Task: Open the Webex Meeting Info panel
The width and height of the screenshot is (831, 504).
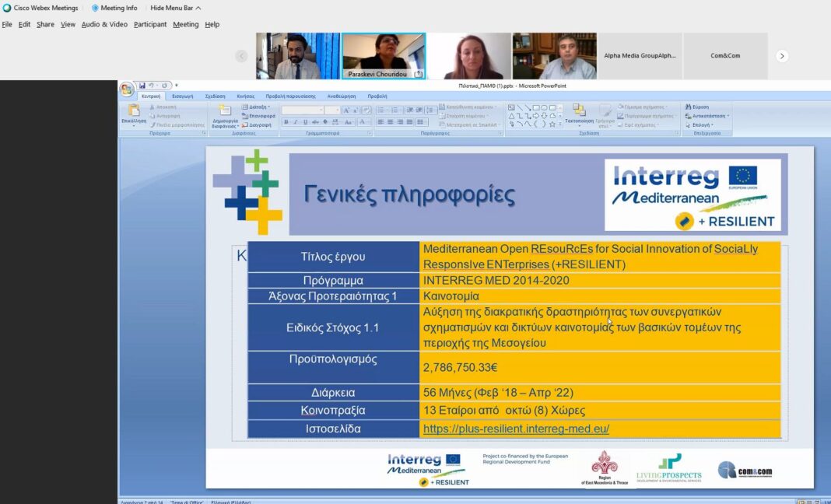Action: (x=114, y=8)
